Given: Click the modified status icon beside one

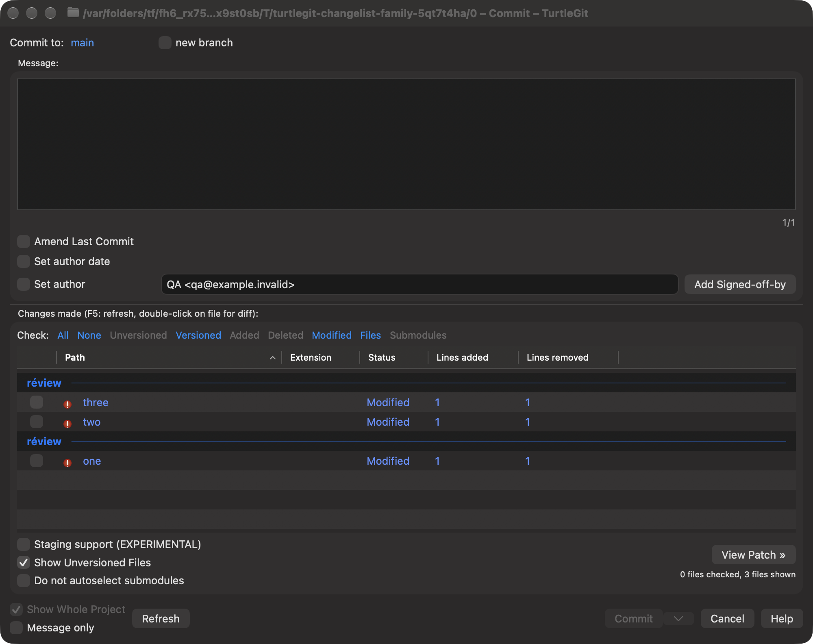Looking at the screenshot, I should tap(67, 463).
